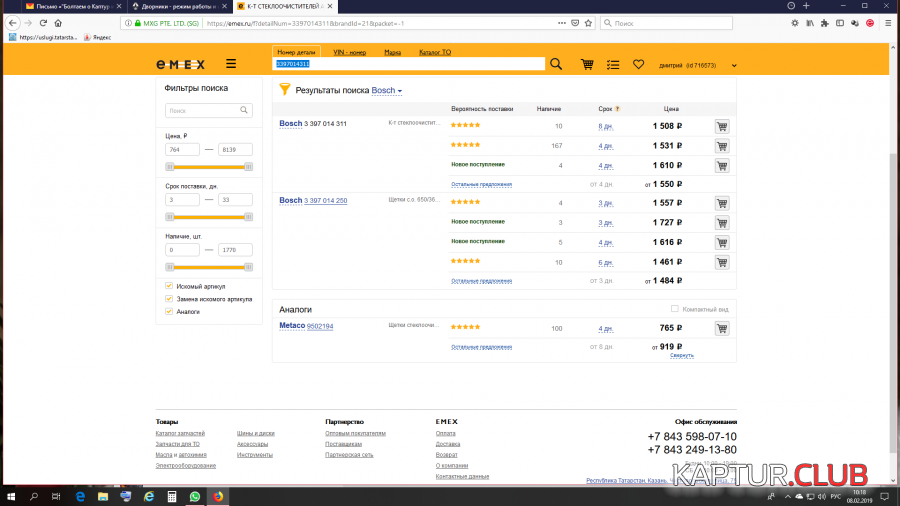
Task: Open the shopping cart icon in the header
Action: [587, 64]
